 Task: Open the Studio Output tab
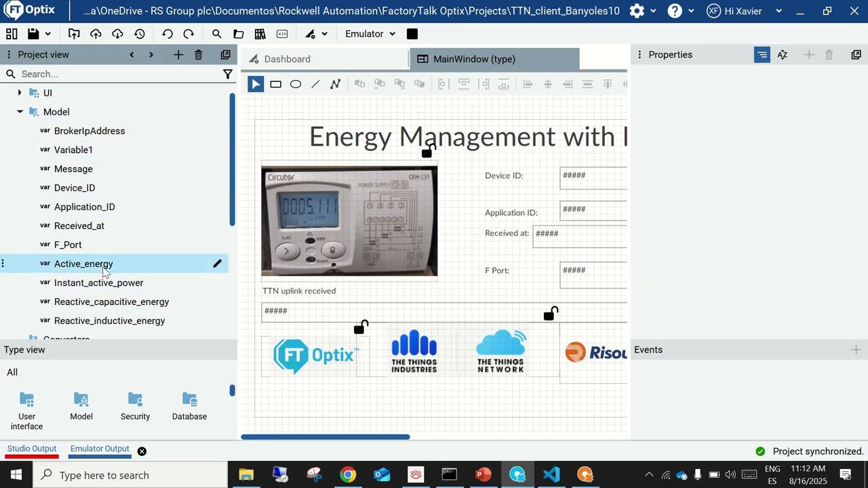click(32, 449)
